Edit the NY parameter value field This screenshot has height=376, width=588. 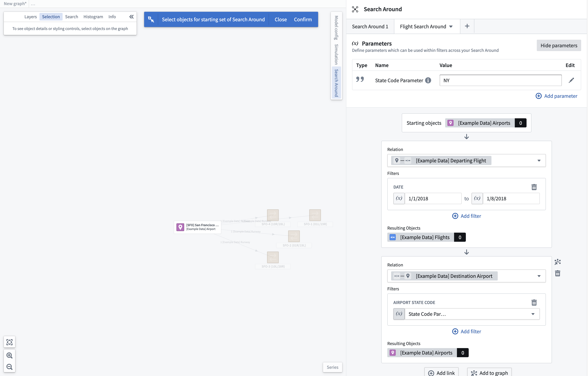(500, 80)
